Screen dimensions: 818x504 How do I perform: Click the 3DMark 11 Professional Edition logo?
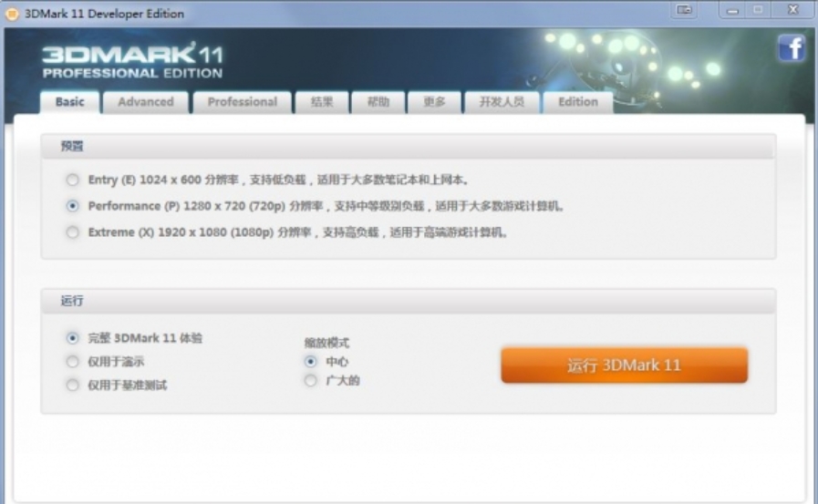click(x=132, y=61)
